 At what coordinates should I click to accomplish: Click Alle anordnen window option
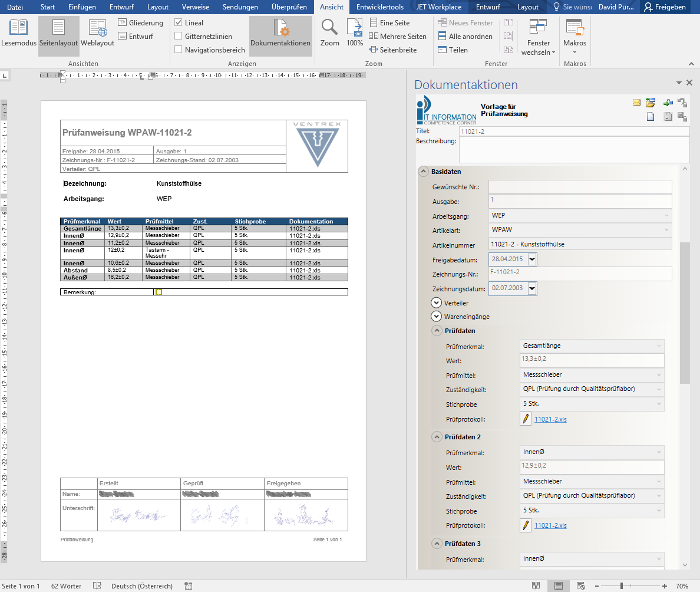465,36
